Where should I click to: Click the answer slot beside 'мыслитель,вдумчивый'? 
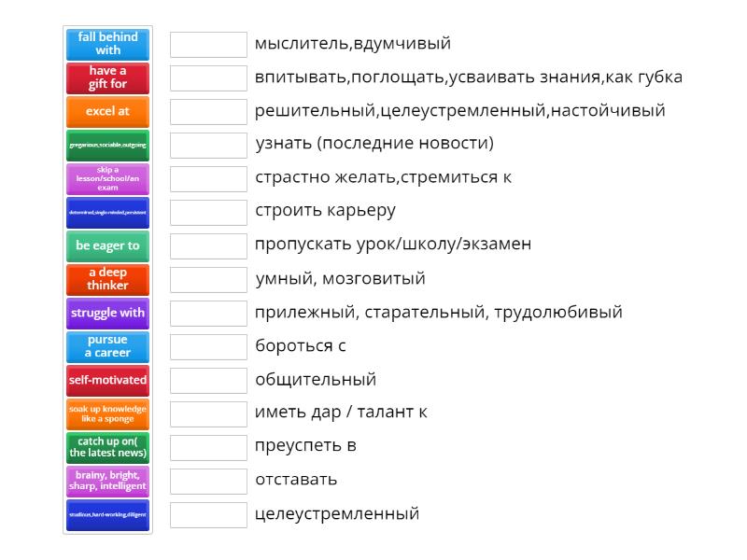coord(208,44)
